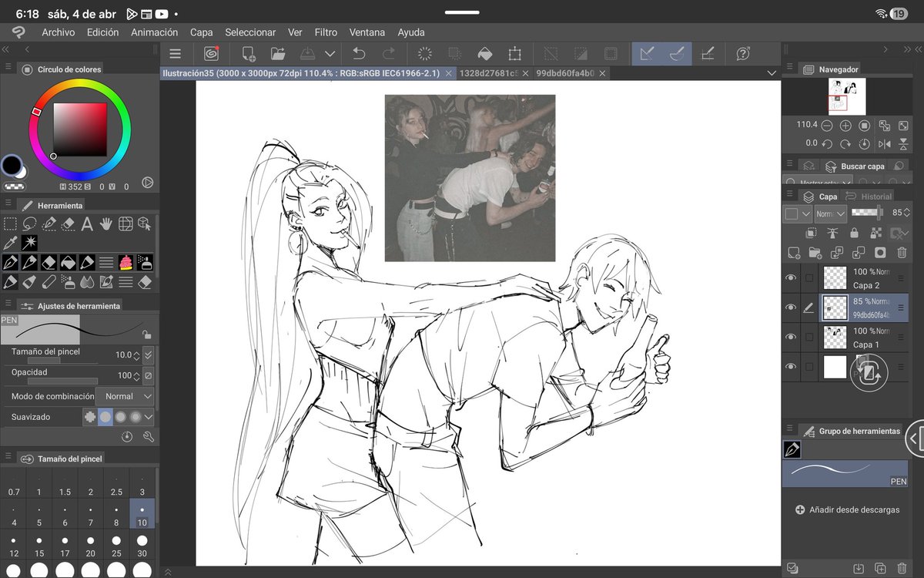
Task: Select the Hand move tool
Action: [106, 224]
